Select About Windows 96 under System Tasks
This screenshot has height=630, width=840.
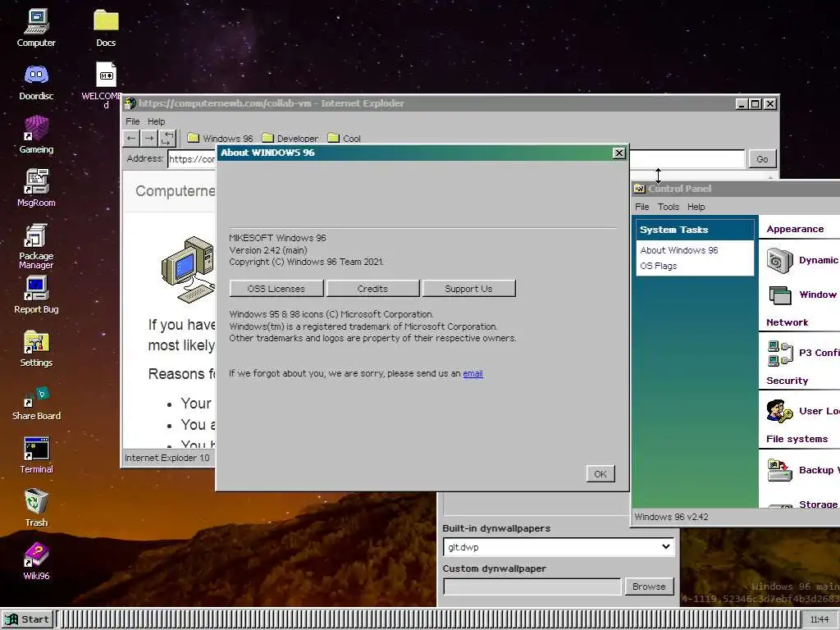(x=678, y=250)
